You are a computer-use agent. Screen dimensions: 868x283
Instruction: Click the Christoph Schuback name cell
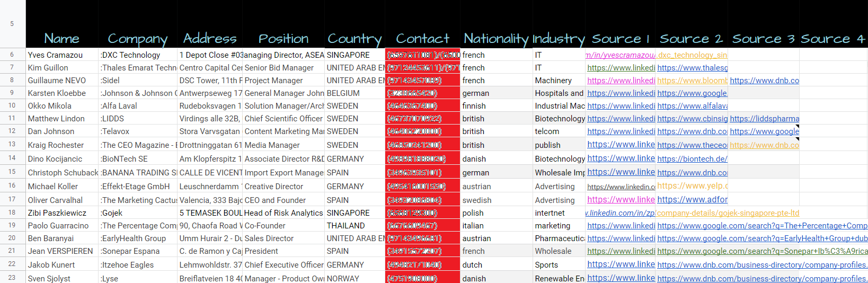click(x=62, y=172)
